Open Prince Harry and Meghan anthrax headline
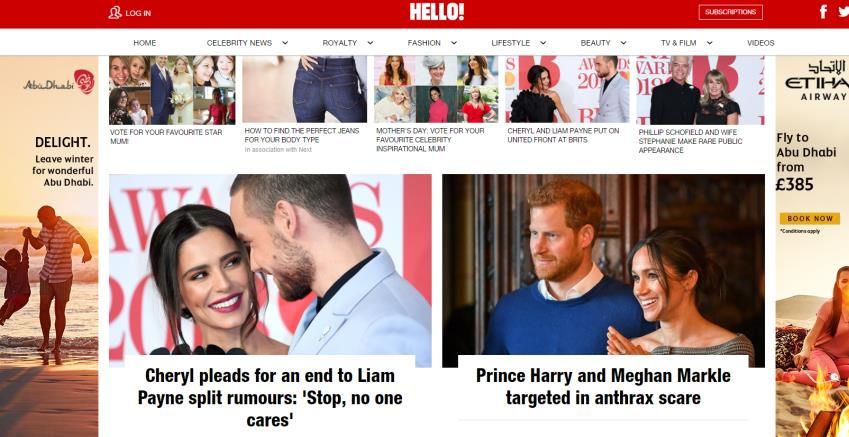The image size is (849, 437). [603, 387]
